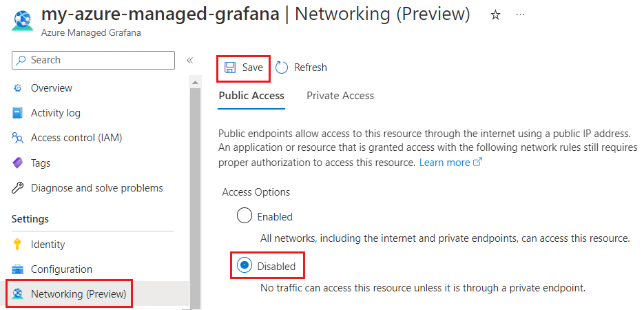Click the Diagnose wrench icon
Viewport: 644px width, 310px height.
[x=18, y=188]
